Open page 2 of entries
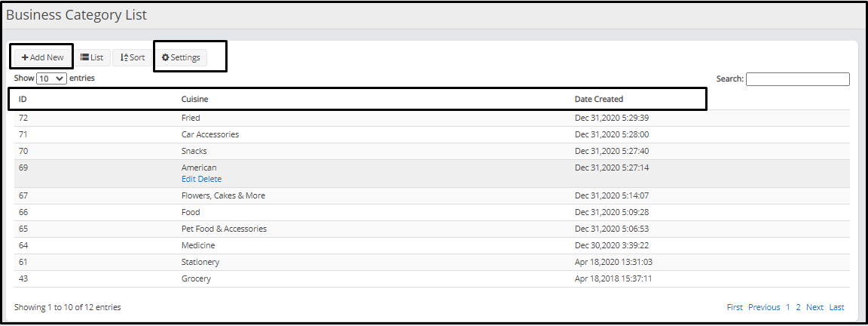868x326 pixels. [798, 307]
